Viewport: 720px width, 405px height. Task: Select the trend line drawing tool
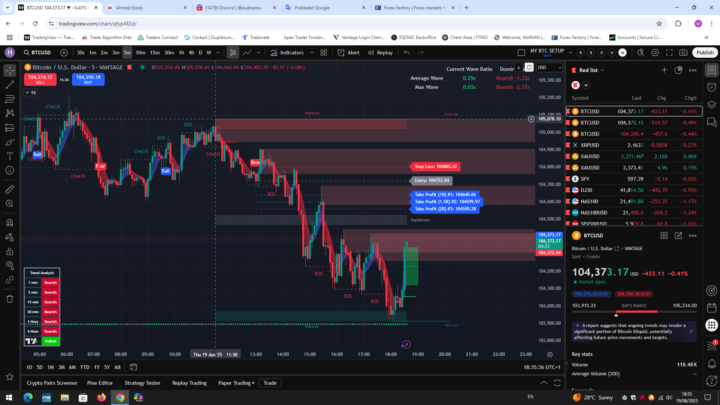(x=10, y=84)
